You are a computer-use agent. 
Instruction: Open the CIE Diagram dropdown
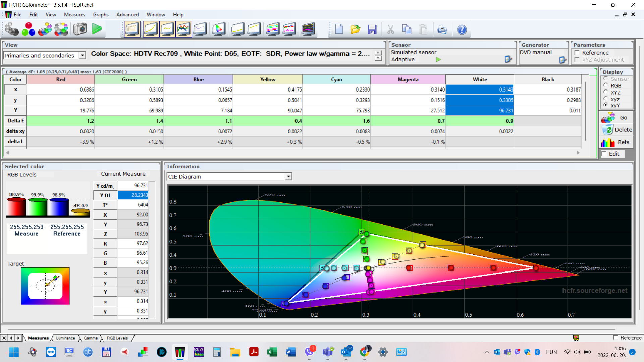pyautogui.click(x=288, y=177)
